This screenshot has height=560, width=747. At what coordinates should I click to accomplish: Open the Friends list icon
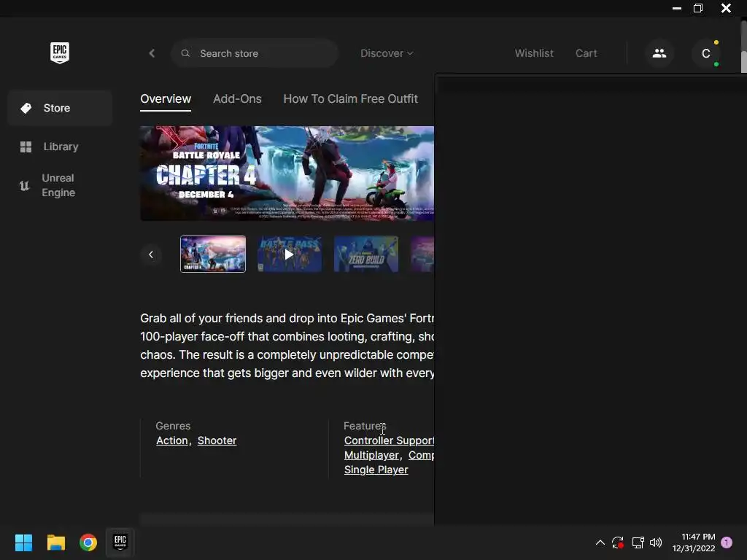click(x=659, y=53)
